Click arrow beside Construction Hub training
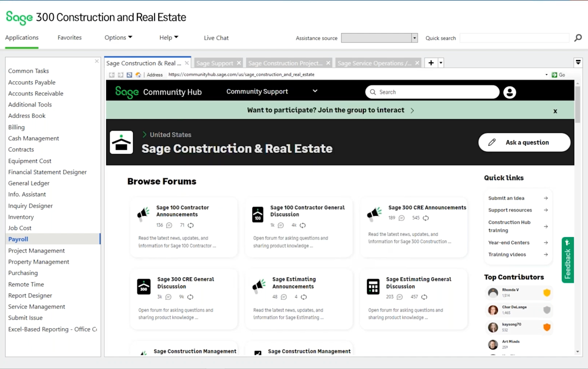 click(546, 226)
